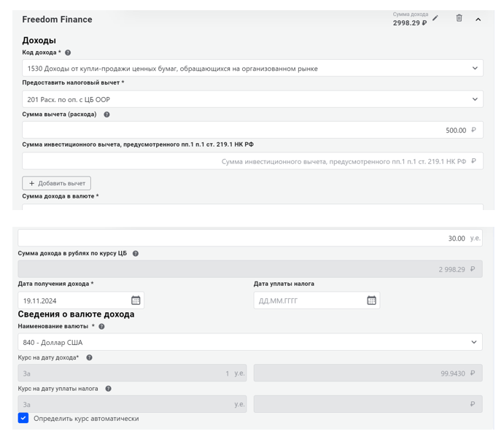This screenshot has width=504, height=442.
Task: Click help icon next to Курс на дату дохода
Action: click(x=89, y=358)
